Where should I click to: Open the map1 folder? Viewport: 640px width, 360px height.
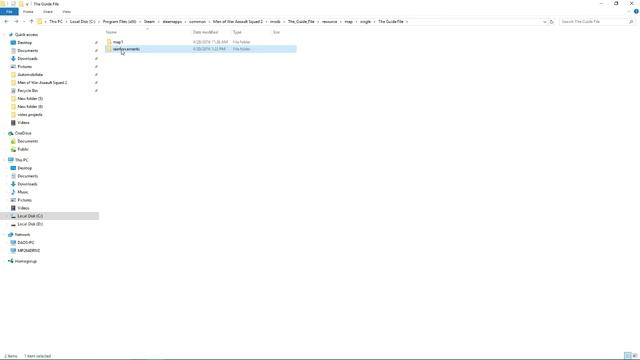pyautogui.click(x=118, y=42)
